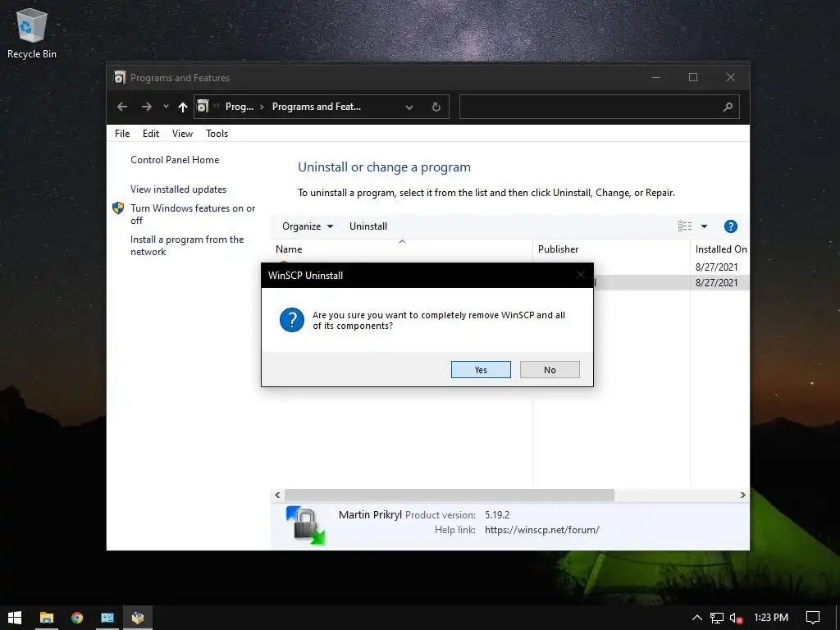Click the question mark icon in dialog
This screenshot has height=630, width=840.
coord(292,320)
